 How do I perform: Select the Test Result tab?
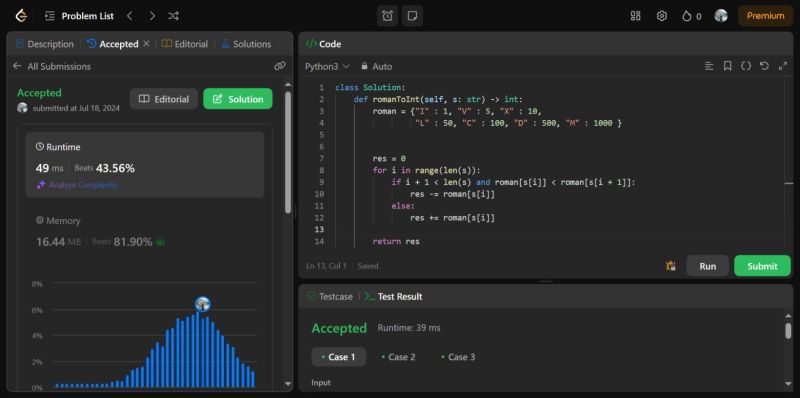[393, 296]
